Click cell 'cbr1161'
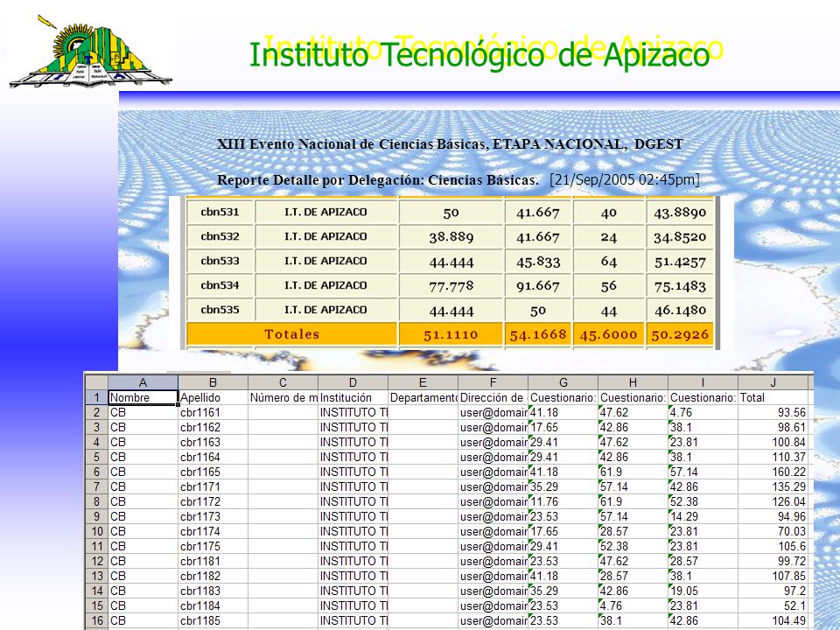Screen dimensions: 840x630 (x=213, y=412)
